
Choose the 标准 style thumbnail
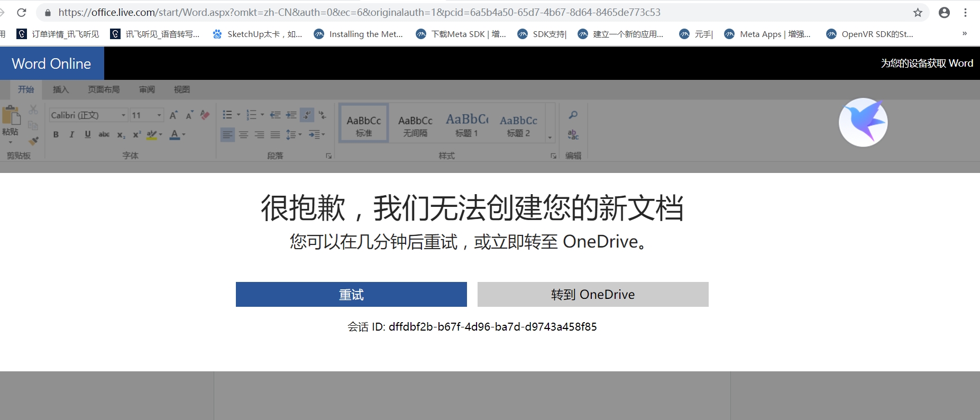click(x=364, y=123)
